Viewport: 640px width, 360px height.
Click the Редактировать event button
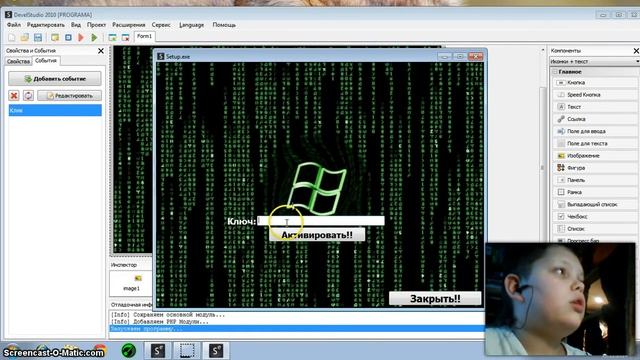69,96
